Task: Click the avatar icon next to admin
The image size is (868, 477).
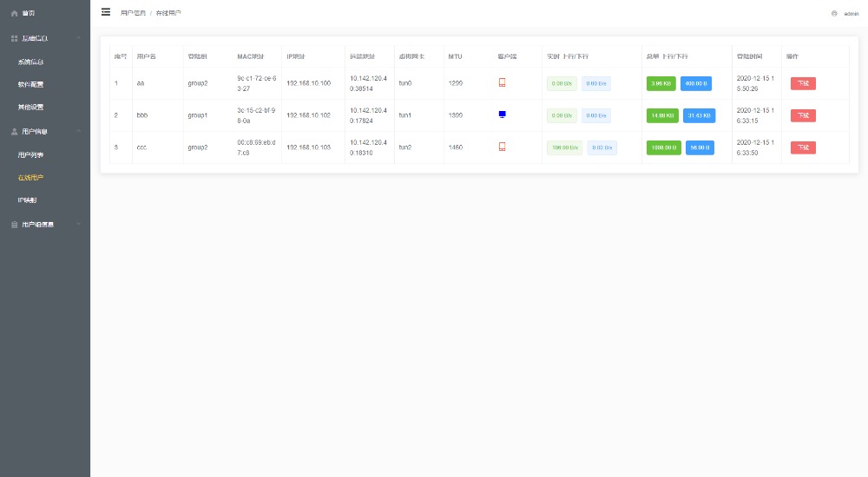Action: pos(834,14)
